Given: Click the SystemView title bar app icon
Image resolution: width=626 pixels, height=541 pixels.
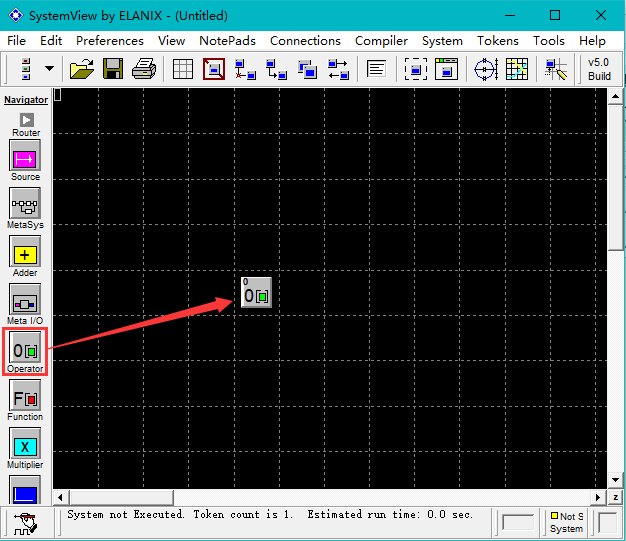Looking at the screenshot, I should [x=16, y=16].
